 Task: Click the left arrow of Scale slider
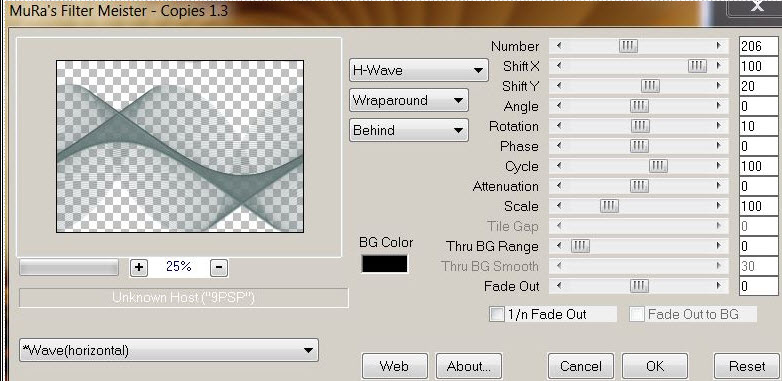(x=559, y=205)
